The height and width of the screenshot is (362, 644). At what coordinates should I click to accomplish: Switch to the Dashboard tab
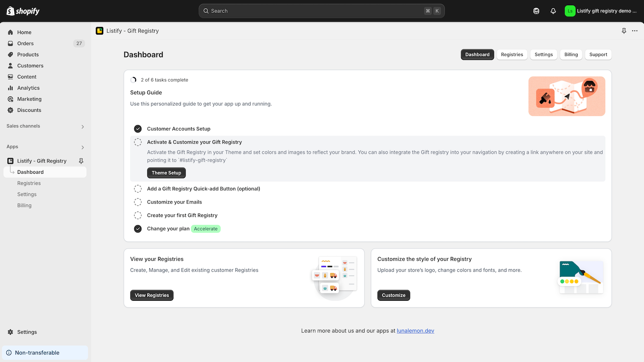(x=477, y=54)
